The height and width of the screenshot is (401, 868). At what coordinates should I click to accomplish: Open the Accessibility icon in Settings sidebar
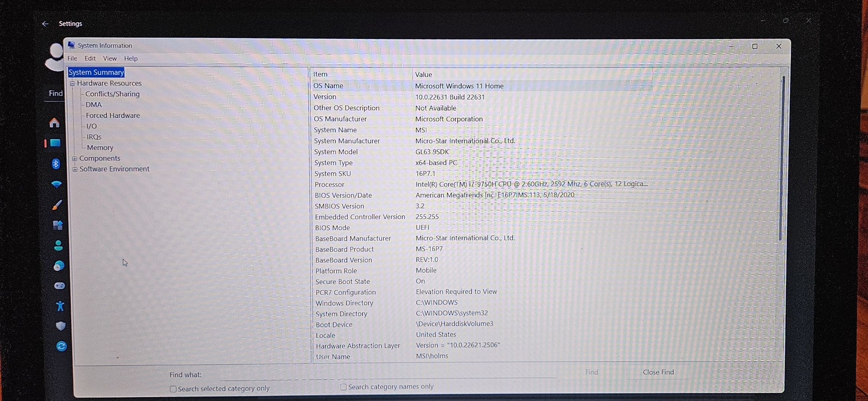point(60,306)
